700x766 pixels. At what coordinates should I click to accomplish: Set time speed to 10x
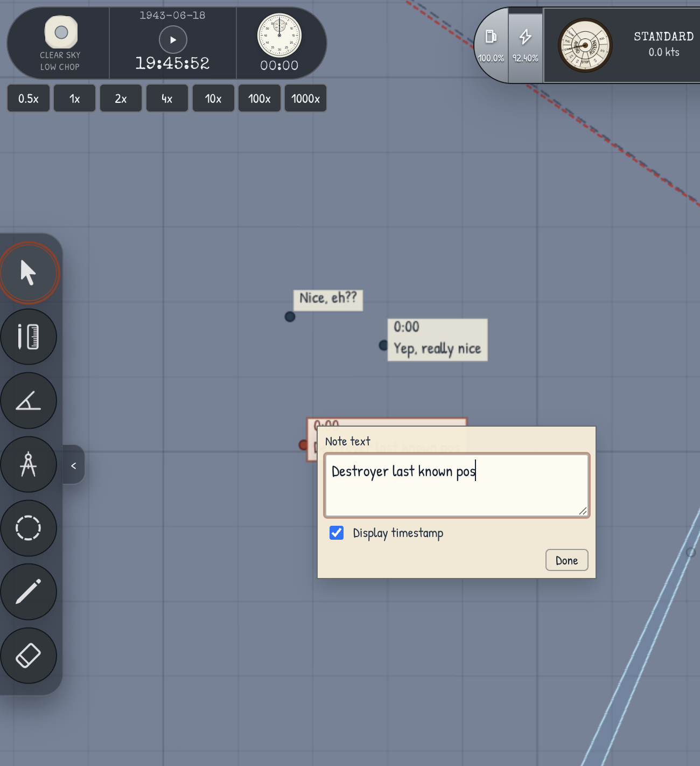[x=213, y=99]
